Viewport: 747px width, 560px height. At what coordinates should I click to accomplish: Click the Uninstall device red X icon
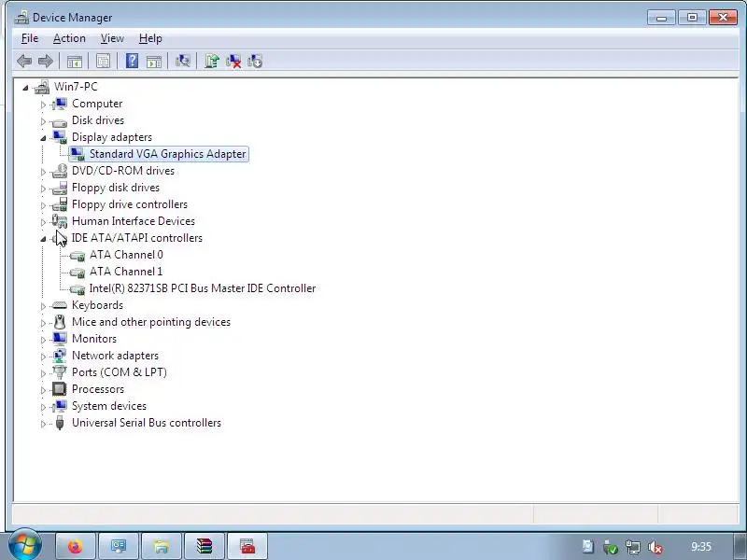click(233, 61)
